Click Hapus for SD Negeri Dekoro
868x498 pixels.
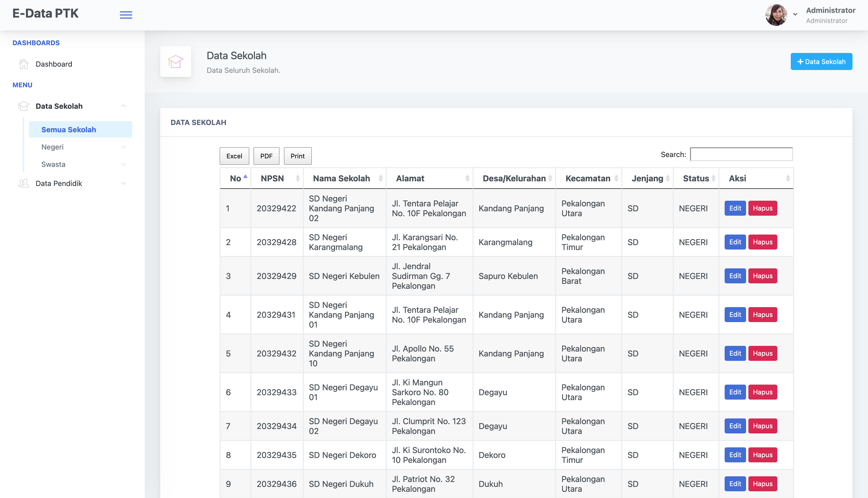(x=762, y=455)
